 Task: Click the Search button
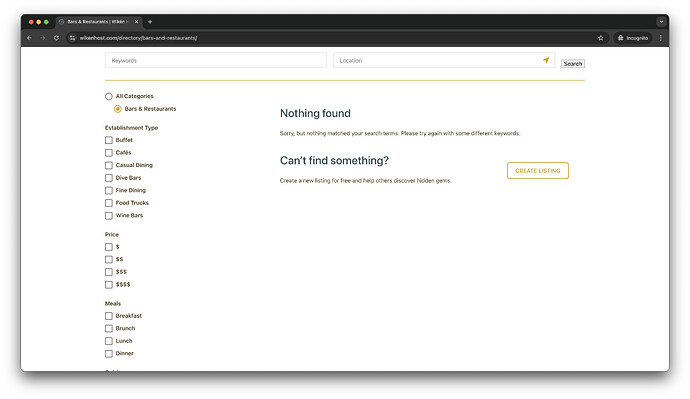pyautogui.click(x=573, y=64)
